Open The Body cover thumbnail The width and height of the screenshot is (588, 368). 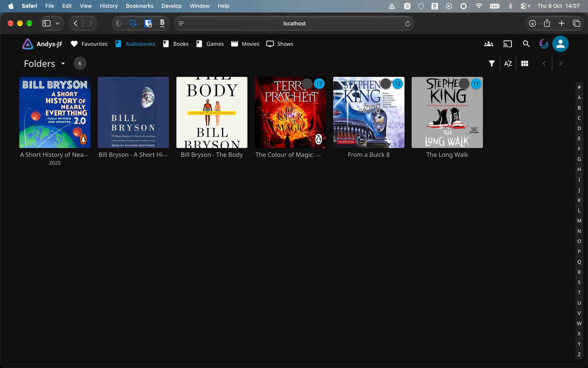point(212,112)
